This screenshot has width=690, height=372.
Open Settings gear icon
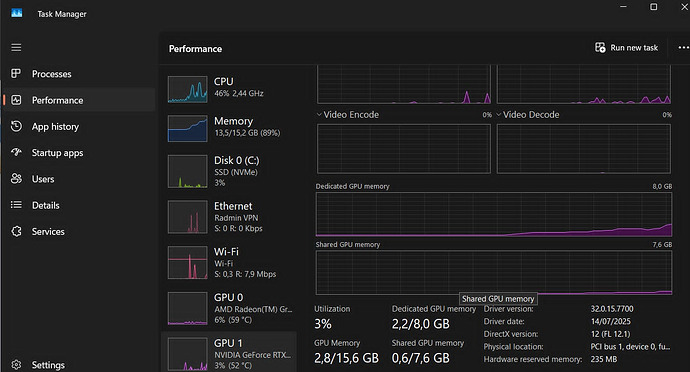[16, 365]
